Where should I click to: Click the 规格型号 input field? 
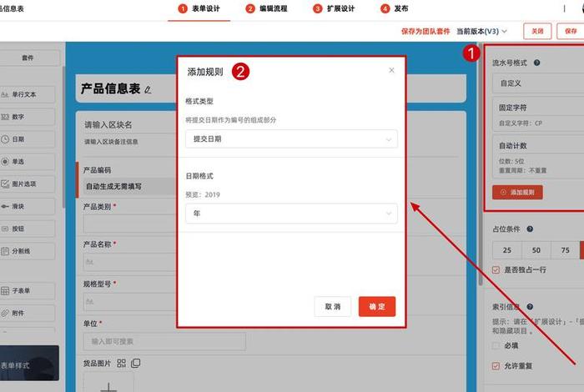(x=129, y=302)
